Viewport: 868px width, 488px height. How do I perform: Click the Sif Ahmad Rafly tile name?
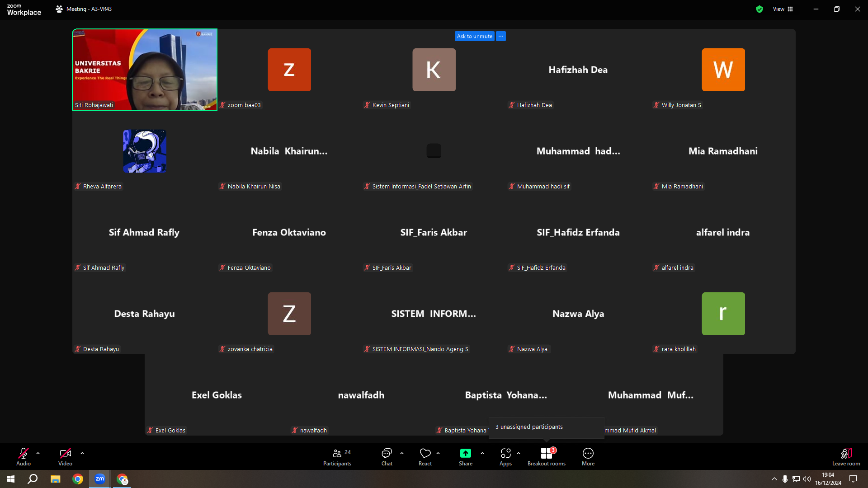click(144, 232)
